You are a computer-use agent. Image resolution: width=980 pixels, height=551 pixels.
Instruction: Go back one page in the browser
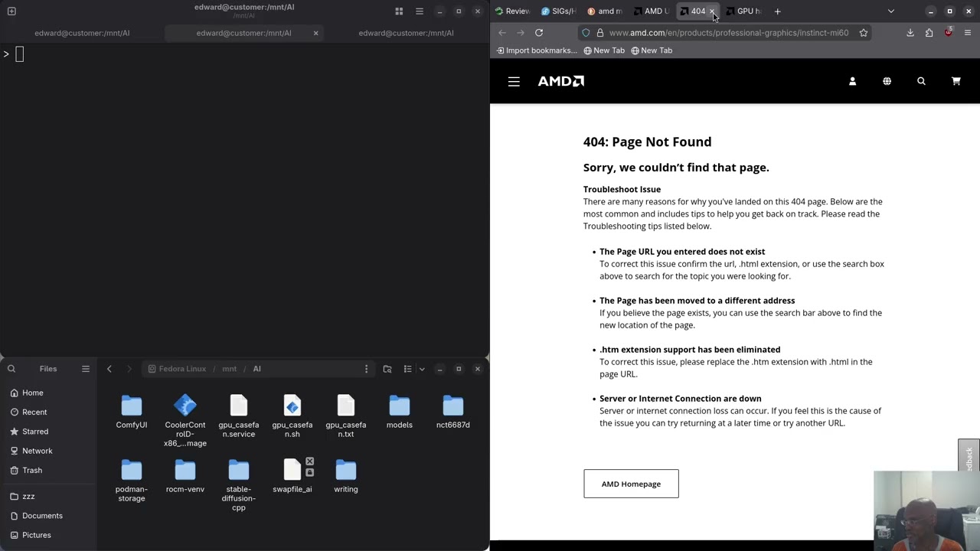[x=502, y=33]
